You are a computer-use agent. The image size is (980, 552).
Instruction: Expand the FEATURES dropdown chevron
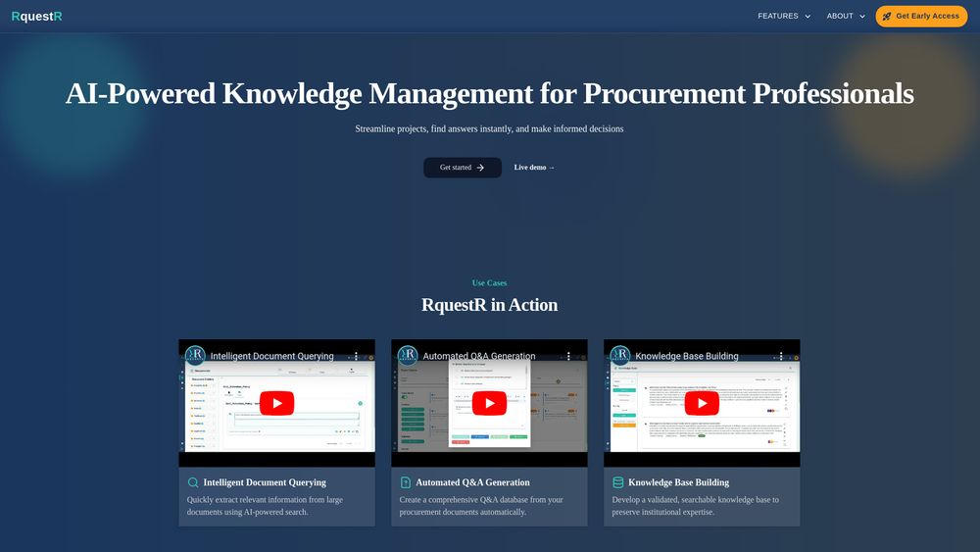(x=808, y=17)
